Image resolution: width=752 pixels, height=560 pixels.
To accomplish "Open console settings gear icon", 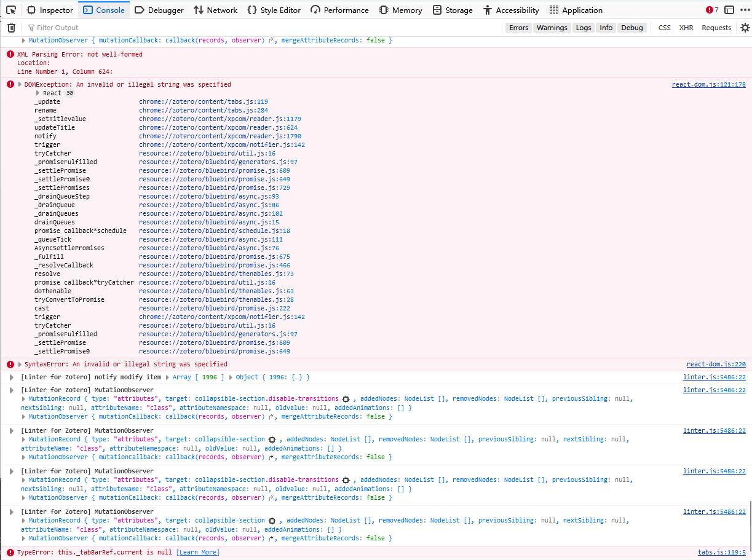I will 745,28.
